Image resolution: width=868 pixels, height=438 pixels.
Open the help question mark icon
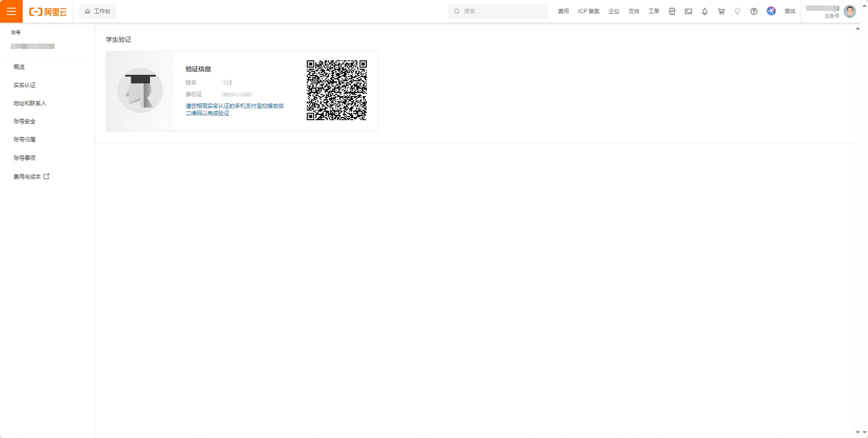click(x=754, y=11)
